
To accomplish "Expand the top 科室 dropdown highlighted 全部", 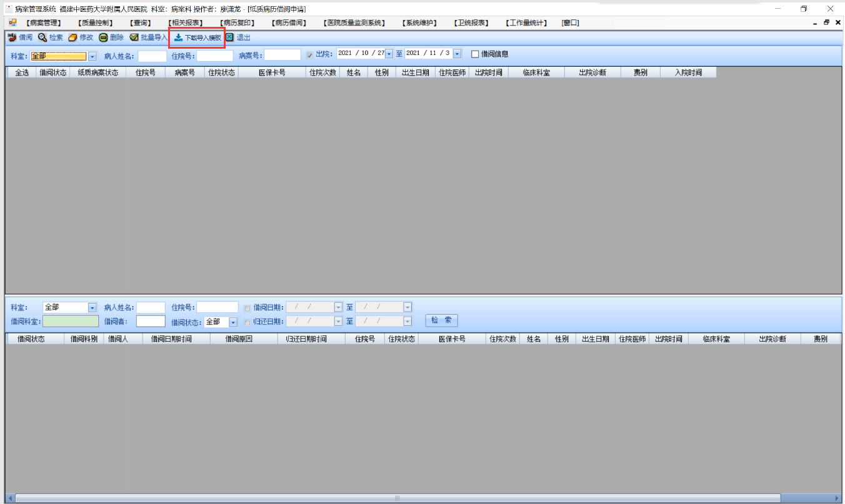I will [x=92, y=56].
